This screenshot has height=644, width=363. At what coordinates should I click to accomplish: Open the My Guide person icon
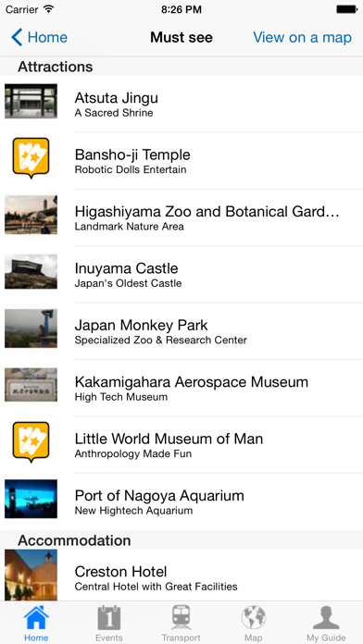[x=326, y=617]
